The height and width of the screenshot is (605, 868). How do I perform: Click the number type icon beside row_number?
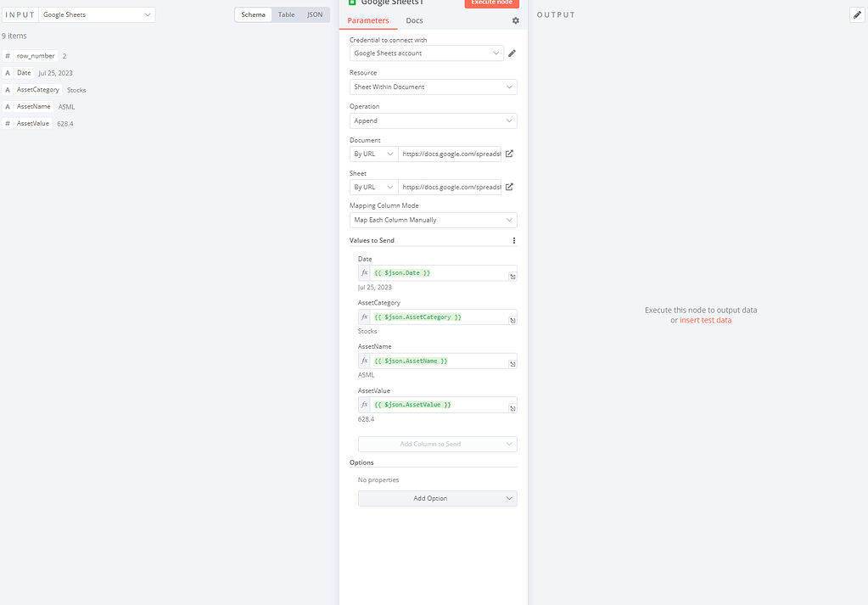coord(8,55)
